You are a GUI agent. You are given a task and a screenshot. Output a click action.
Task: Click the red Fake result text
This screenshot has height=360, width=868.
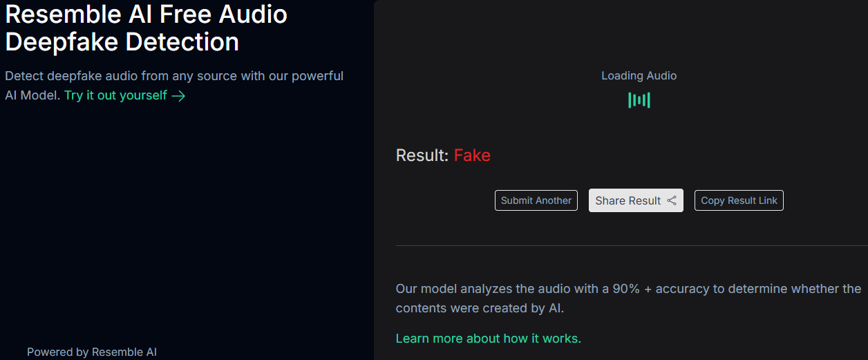[472, 155]
